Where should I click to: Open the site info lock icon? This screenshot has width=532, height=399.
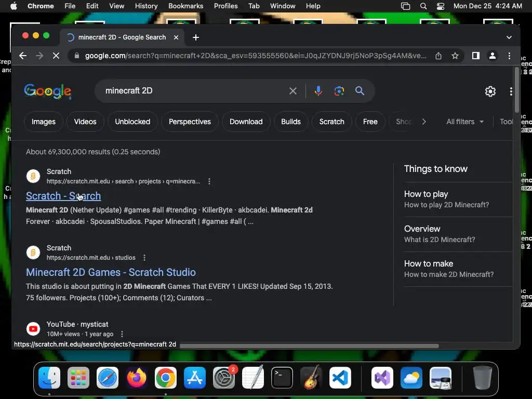[77, 56]
